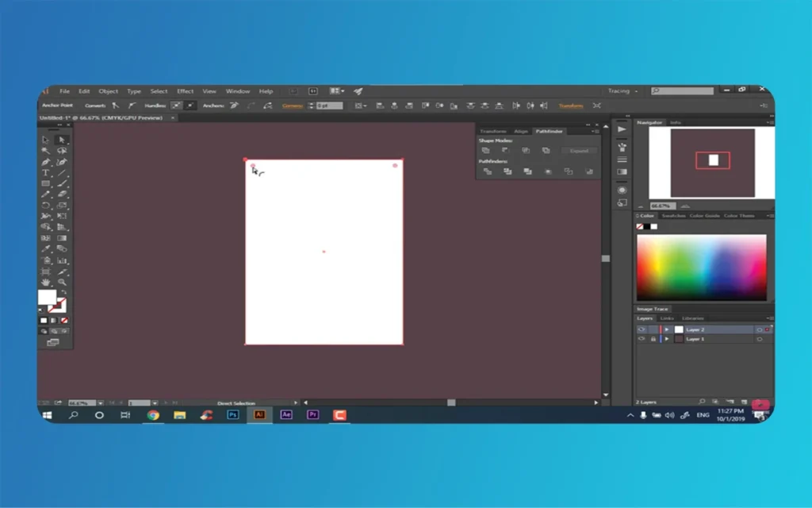Viewport: 812px width, 508px height.
Task: Select the Direct Selection tool
Action: tap(61, 140)
